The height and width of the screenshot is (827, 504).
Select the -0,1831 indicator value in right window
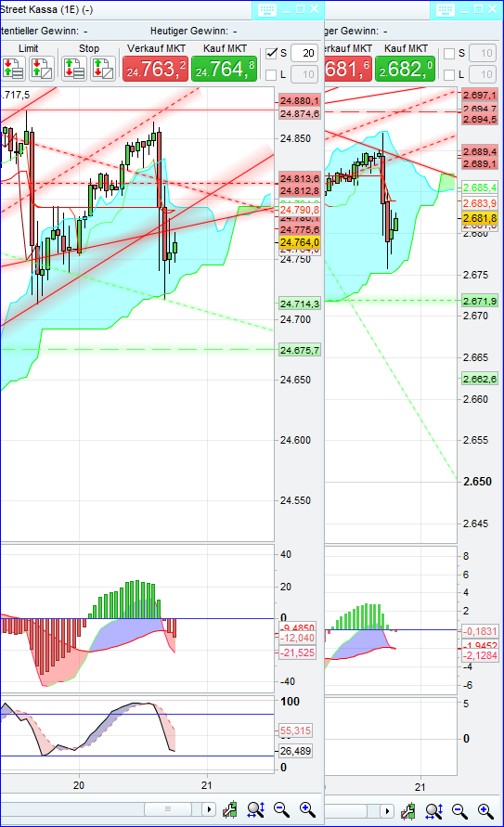coord(480,631)
